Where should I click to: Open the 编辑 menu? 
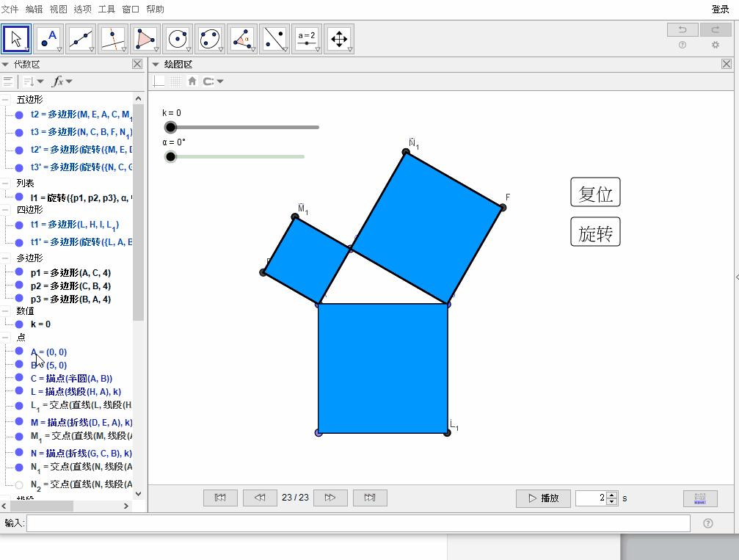pos(34,10)
